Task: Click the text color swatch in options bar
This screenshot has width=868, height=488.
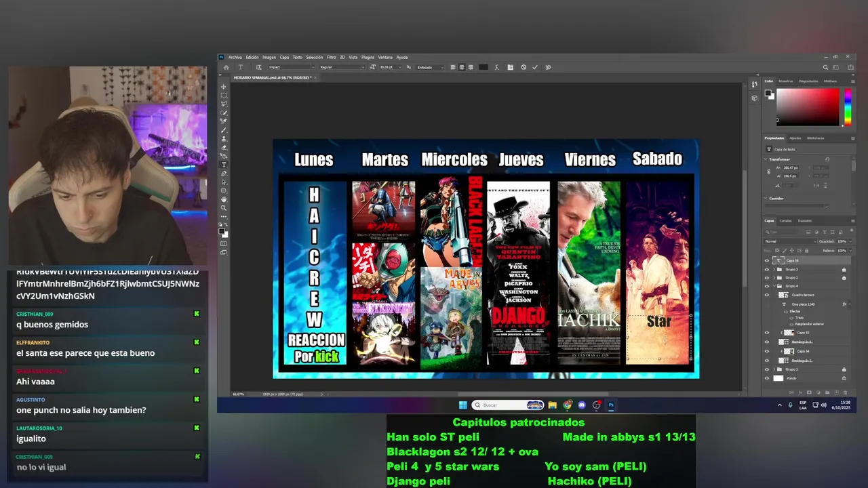Action: click(x=484, y=67)
